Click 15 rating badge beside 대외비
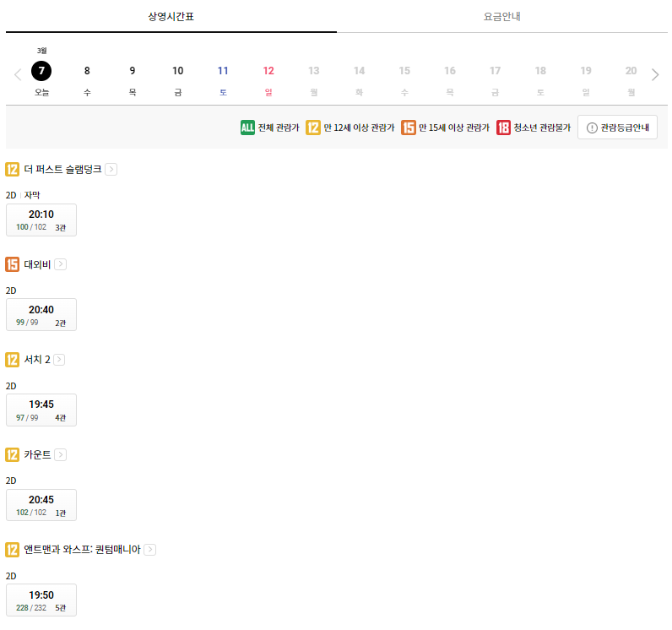This screenshot has height=630, width=672. (x=12, y=264)
